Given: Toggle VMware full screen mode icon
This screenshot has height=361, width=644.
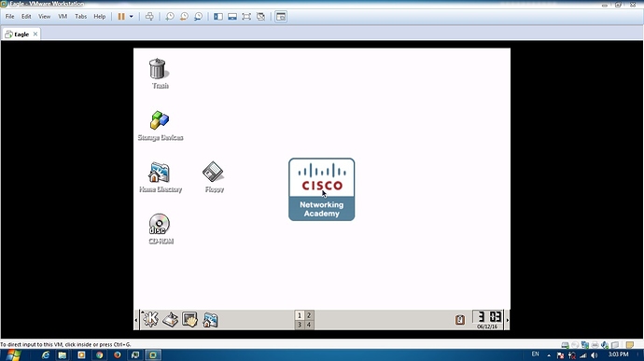Looking at the screenshot, I should [x=246, y=17].
